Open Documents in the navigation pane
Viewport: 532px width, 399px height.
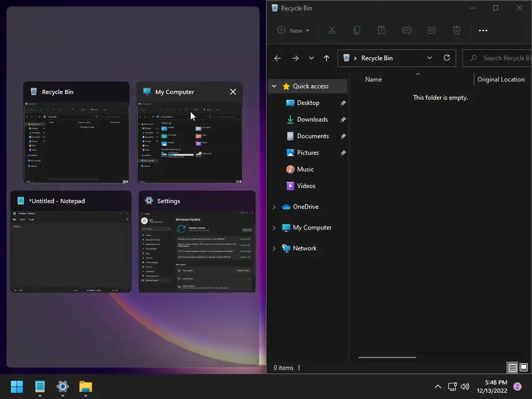[313, 136]
